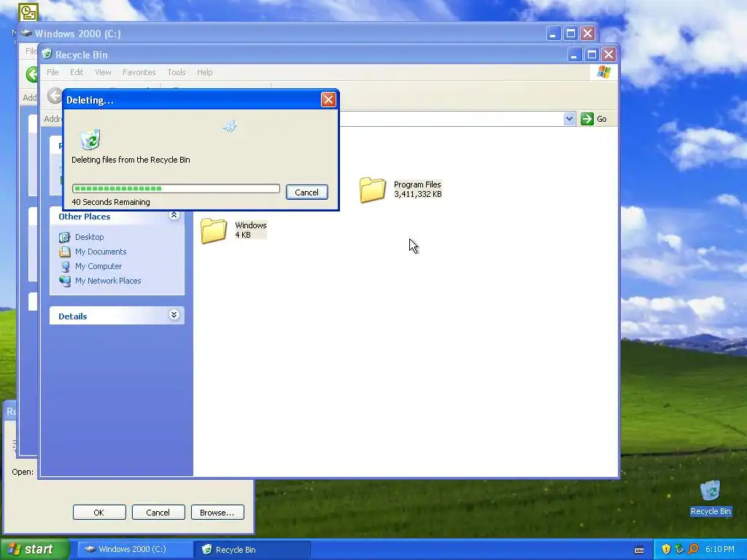Minimize the Recycle Bin window

point(574,54)
